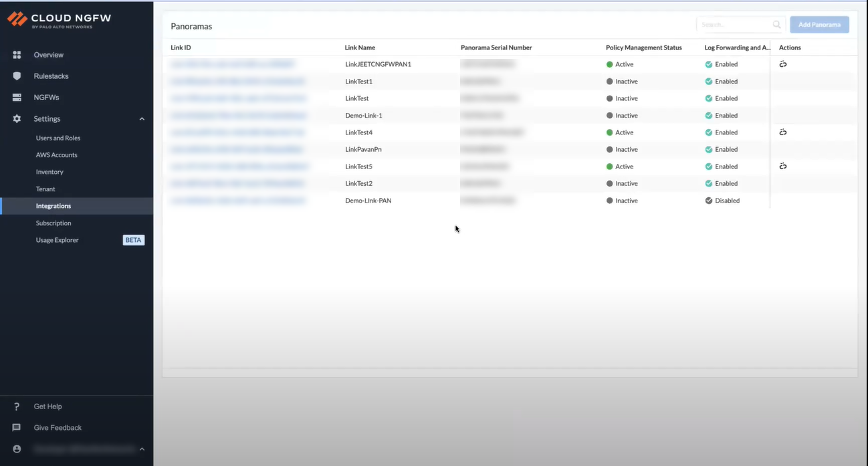This screenshot has height=466, width=868.
Task: Click the BETA badge
Action: coord(134,240)
